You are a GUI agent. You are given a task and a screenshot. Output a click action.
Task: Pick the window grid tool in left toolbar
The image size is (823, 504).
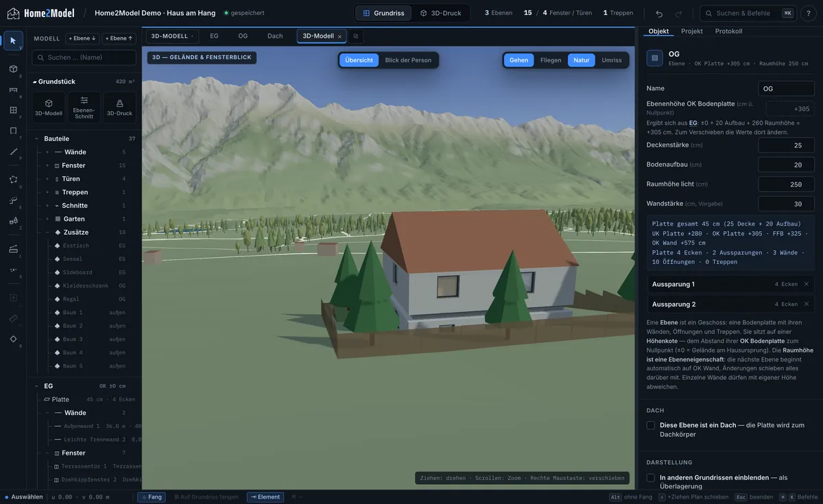[13, 110]
